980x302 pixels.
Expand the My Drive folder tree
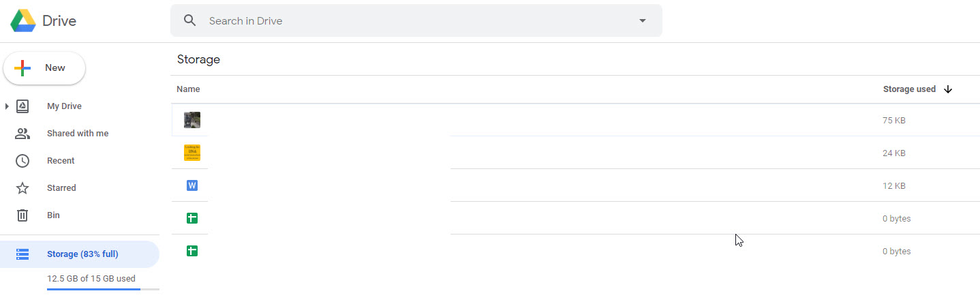click(7, 106)
